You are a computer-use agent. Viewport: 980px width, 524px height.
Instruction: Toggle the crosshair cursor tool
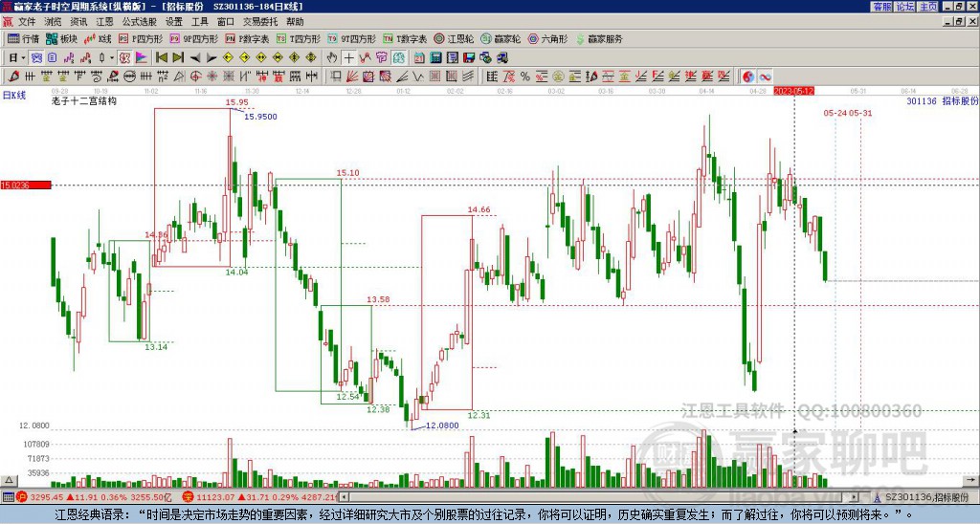click(348, 58)
